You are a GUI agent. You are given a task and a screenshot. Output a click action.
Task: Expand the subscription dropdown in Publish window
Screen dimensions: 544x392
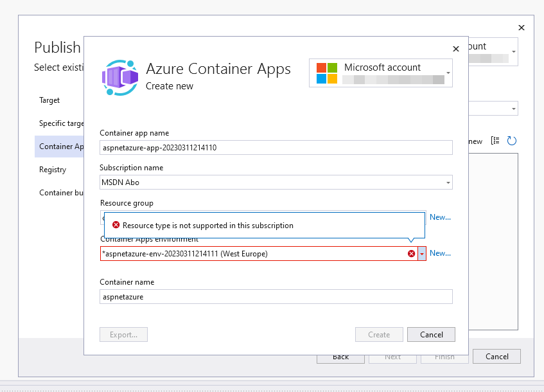point(513,109)
